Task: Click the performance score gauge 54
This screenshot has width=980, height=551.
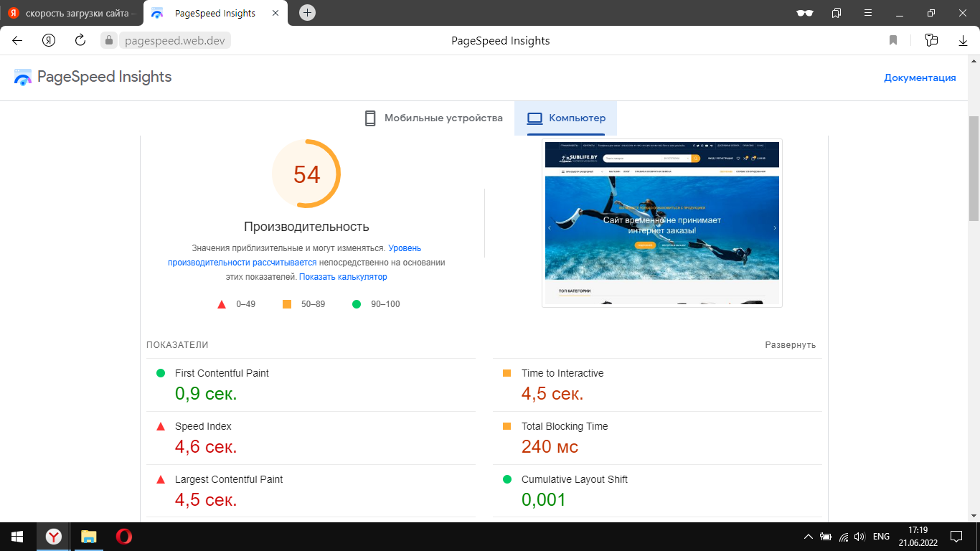Action: [306, 174]
